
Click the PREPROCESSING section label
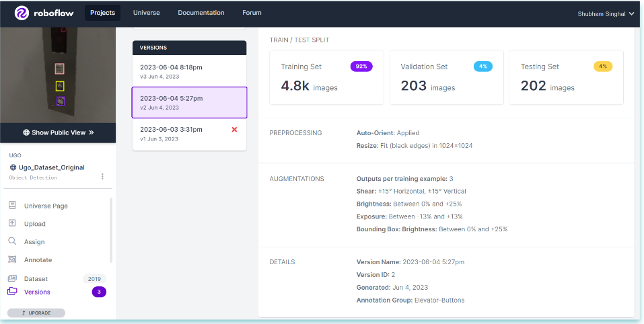tap(295, 133)
